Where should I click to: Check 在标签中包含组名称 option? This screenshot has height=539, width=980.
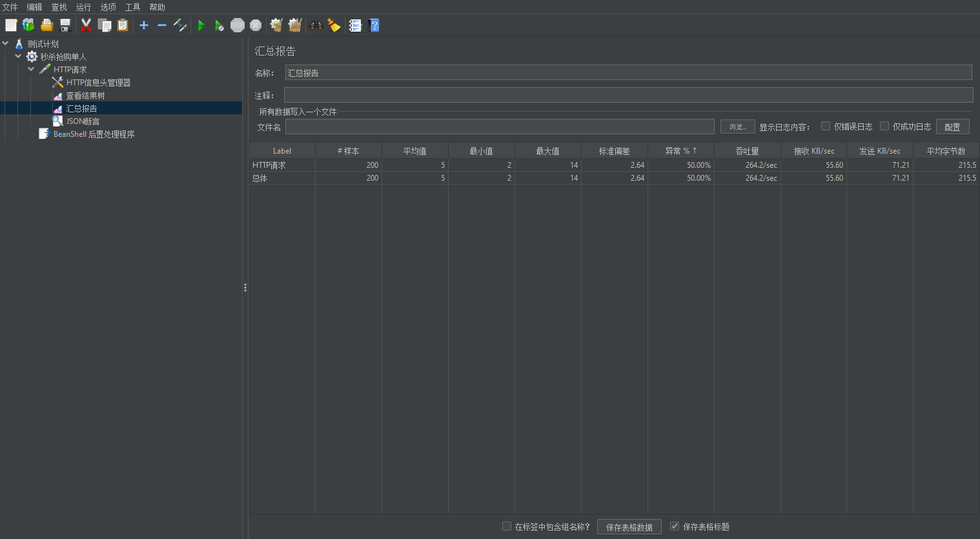[x=507, y=526]
